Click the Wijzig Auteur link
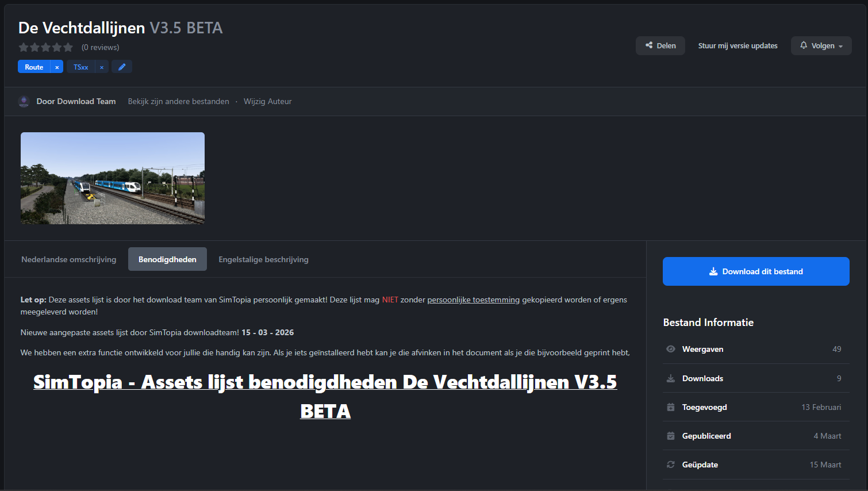Screen dimensions: 868x491 tap(267, 102)
